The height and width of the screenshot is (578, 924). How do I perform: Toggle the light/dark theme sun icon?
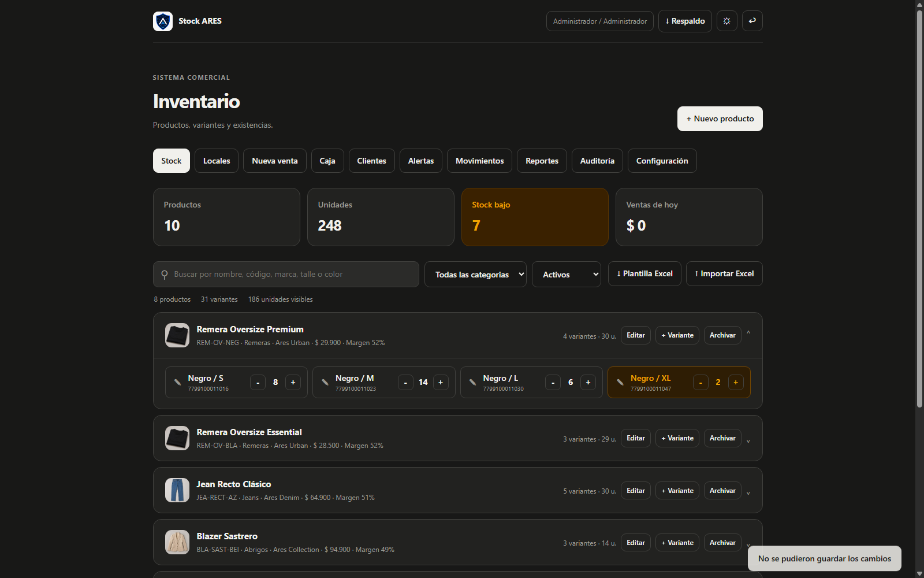click(x=726, y=21)
